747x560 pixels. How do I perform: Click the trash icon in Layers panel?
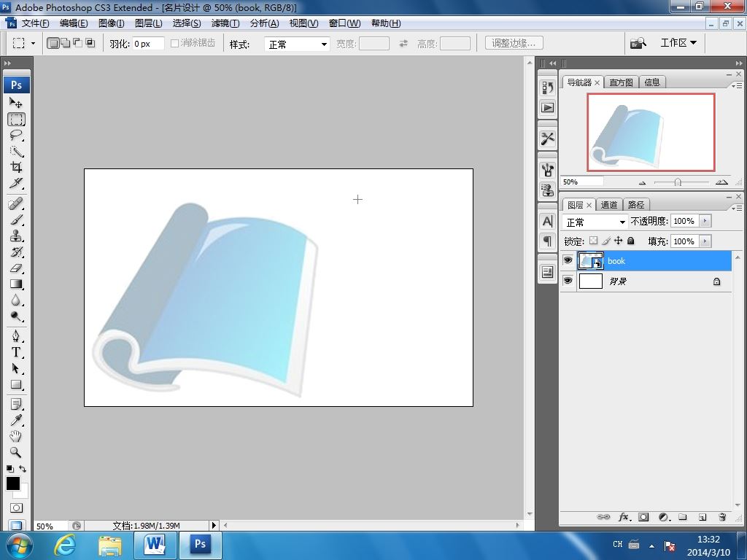point(722,517)
